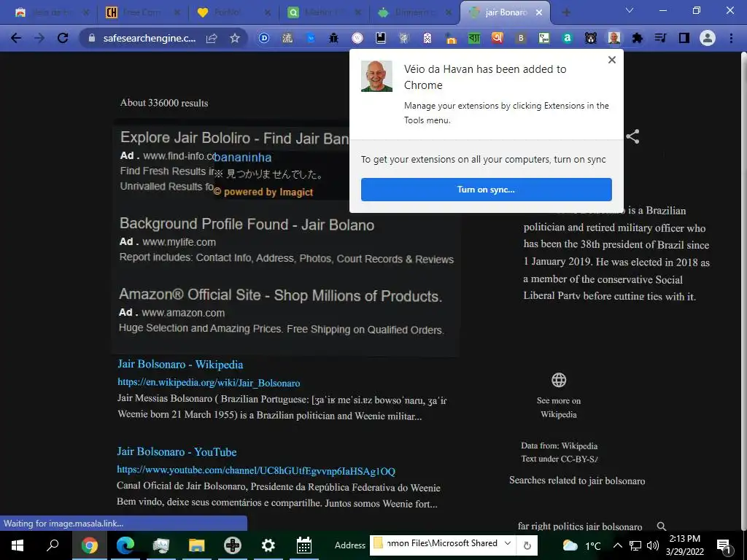Refresh the taskbar Address toolbar
This screenshot has width=747, height=560.
[527, 545]
